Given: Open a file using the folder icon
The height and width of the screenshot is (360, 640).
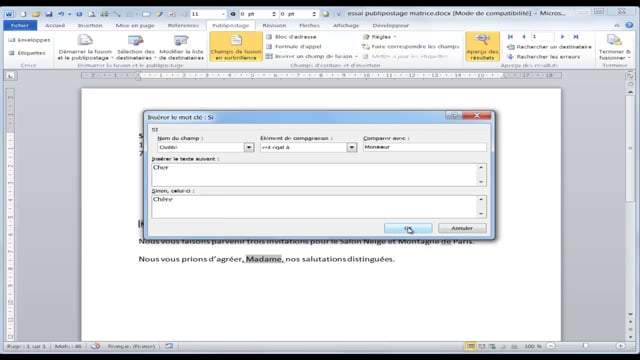Looking at the screenshot, I should point(36,14).
